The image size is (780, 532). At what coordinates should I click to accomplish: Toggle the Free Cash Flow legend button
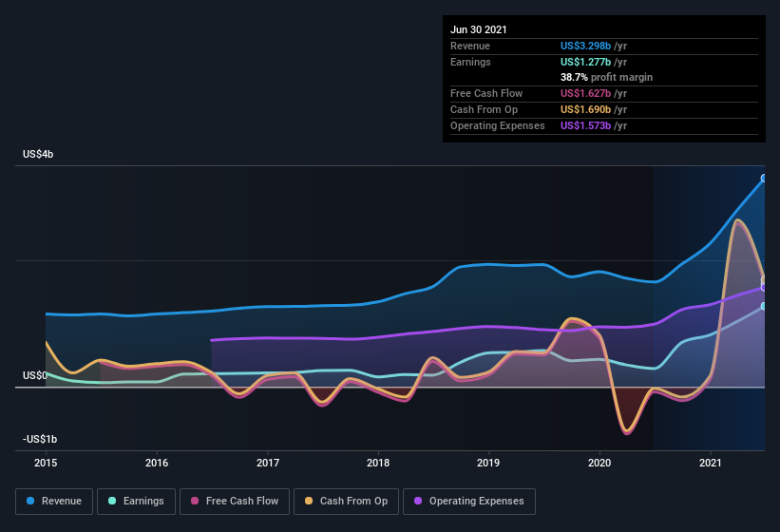[235, 502]
